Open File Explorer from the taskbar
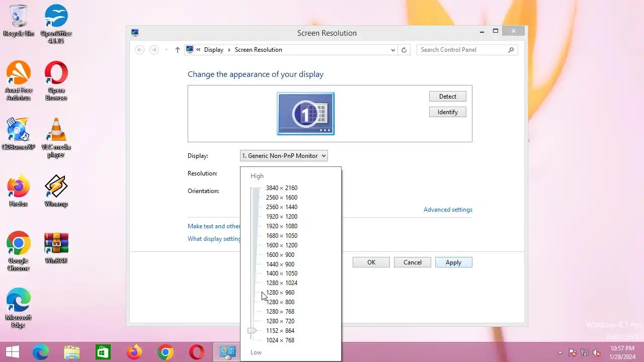Viewport: 644px width, 362px height. click(72, 352)
